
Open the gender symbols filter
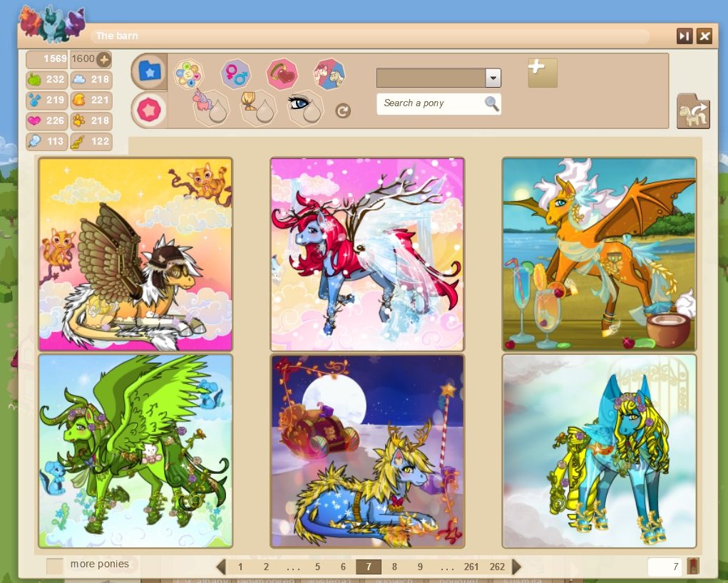(x=235, y=72)
